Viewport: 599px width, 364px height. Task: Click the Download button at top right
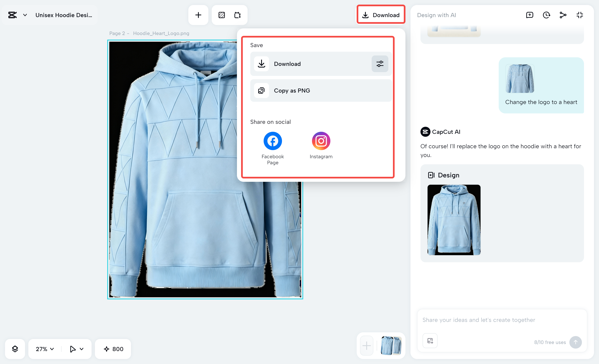[x=381, y=15]
